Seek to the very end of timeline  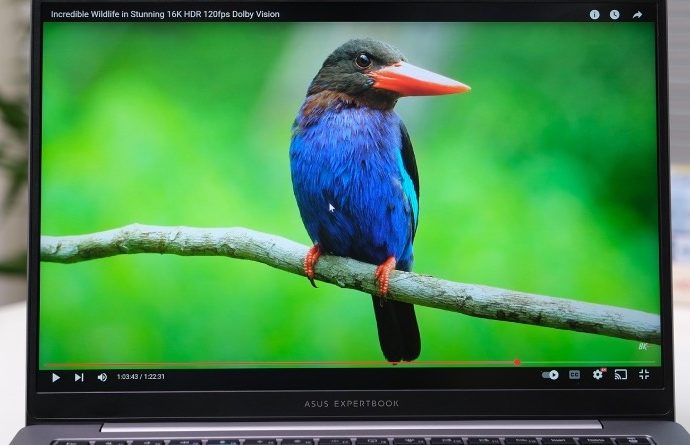click(x=655, y=362)
